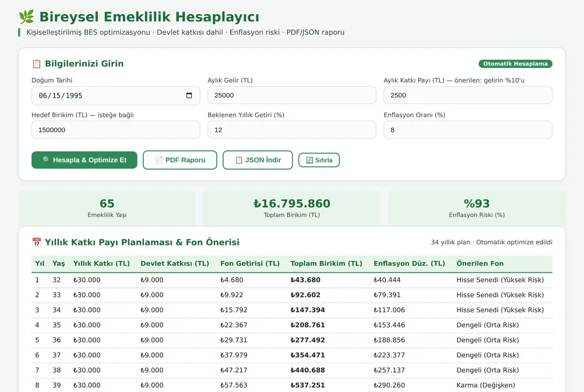
Task: Click fund return cell ₺22.367
Action: pyautogui.click(x=234, y=325)
